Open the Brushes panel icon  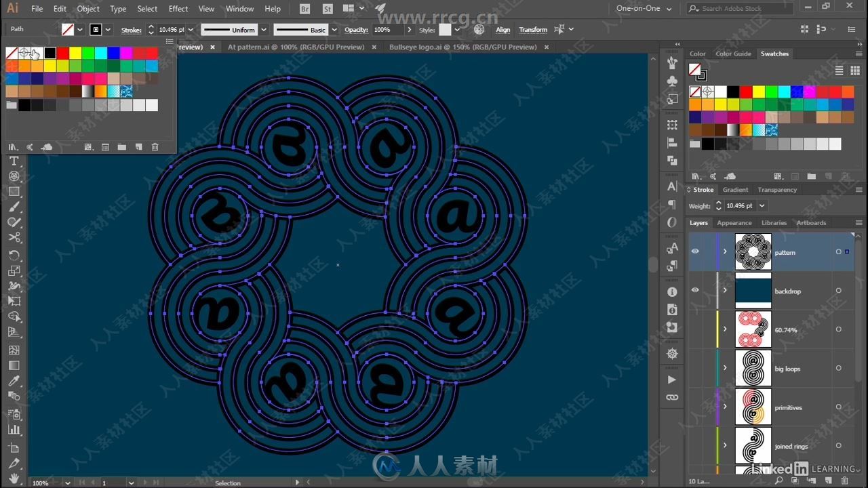point(672,63)
